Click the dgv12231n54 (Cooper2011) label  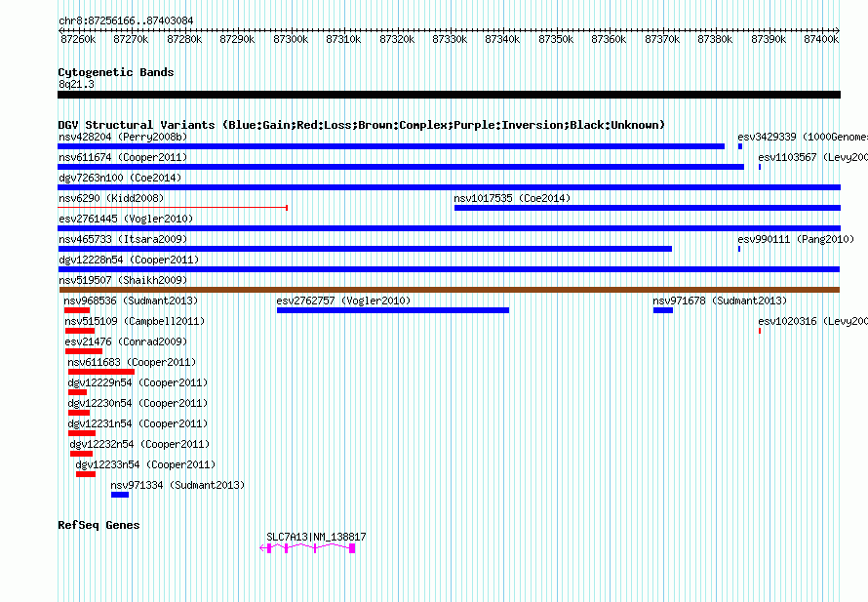pos(138,423)
